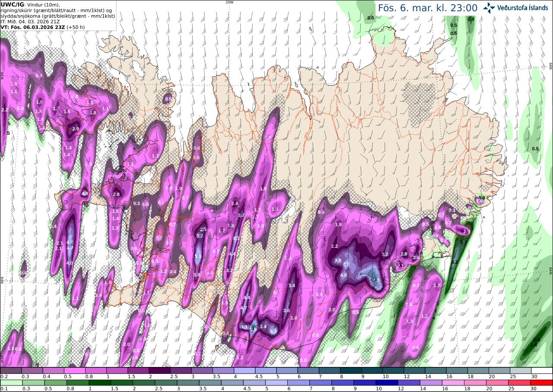Image resolution: width=553 pixels, height=392 pixels.
Task: Click the 2.4 precipitation value on map
Action: [x=235, y=203]
